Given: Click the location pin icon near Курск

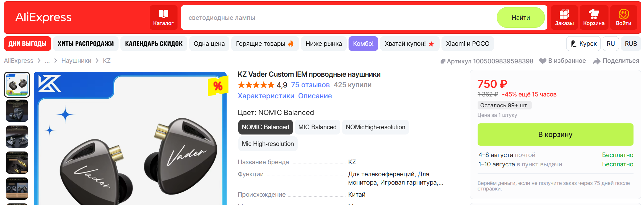Looking at the screenshot, I should (x=573, y=44).
